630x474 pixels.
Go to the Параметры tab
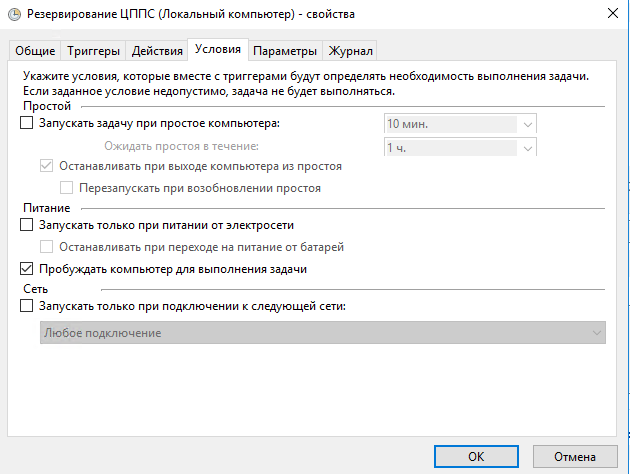(285, 51)
